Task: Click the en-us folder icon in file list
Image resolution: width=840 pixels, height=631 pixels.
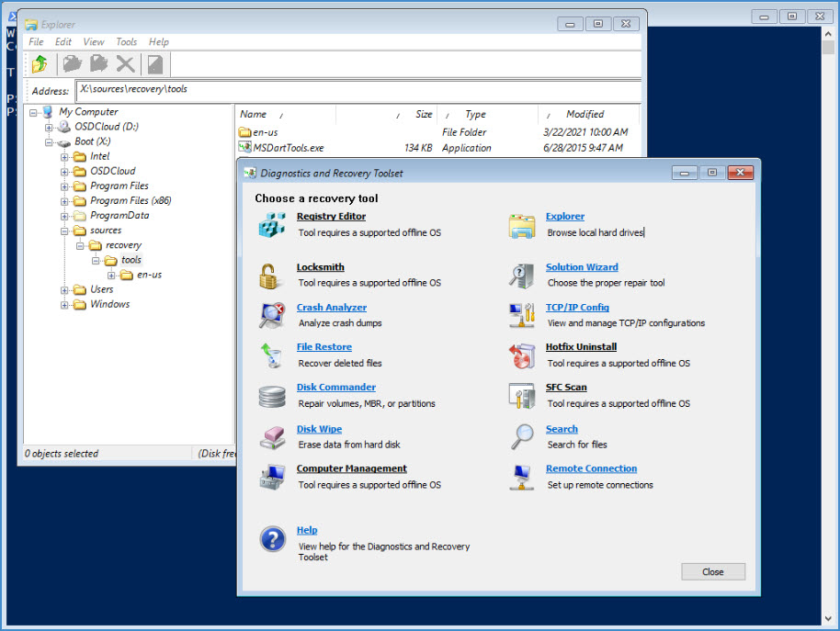Action: (x=244, y=131)
